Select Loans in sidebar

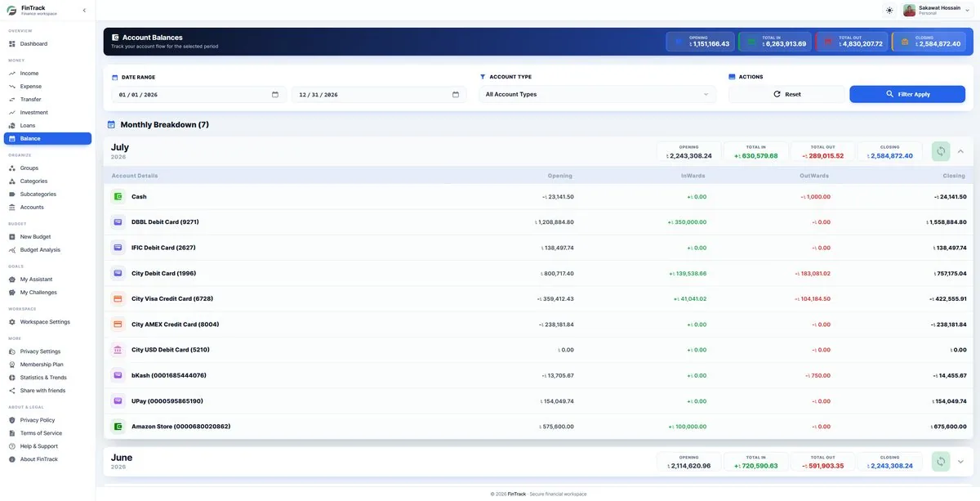coord(47,126)
